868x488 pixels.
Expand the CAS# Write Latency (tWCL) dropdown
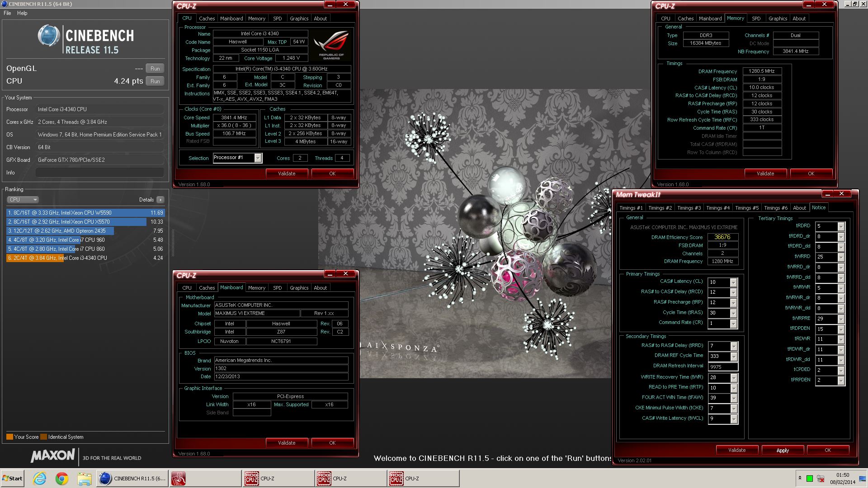tap(734, 419)
